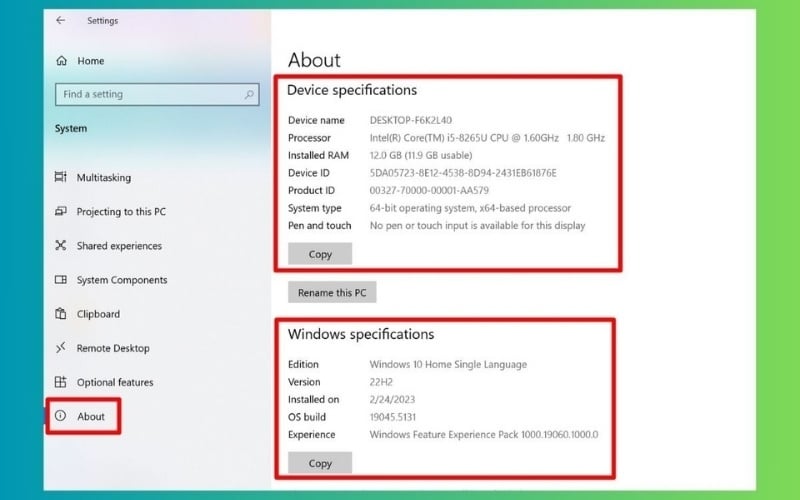The height and width of the screenshot is (500, 800).
Task: Click the About info icon
Action: [61, 416]
